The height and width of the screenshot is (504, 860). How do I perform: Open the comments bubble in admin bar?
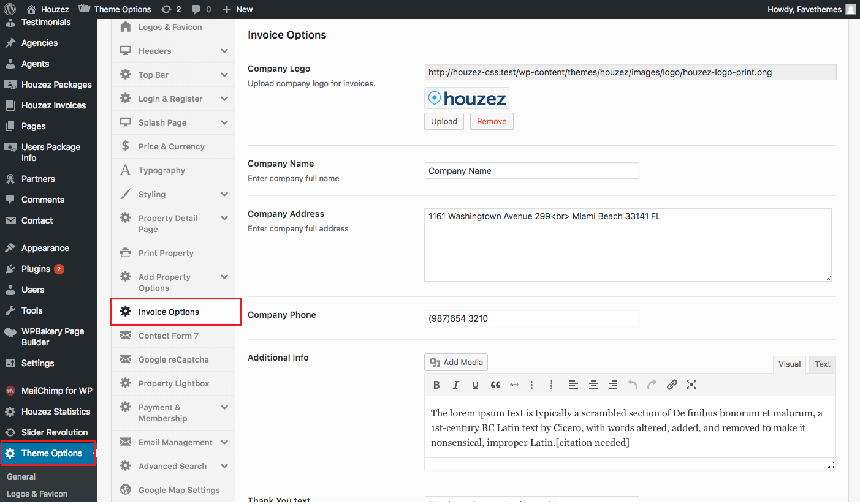click(x=201, y=9)
